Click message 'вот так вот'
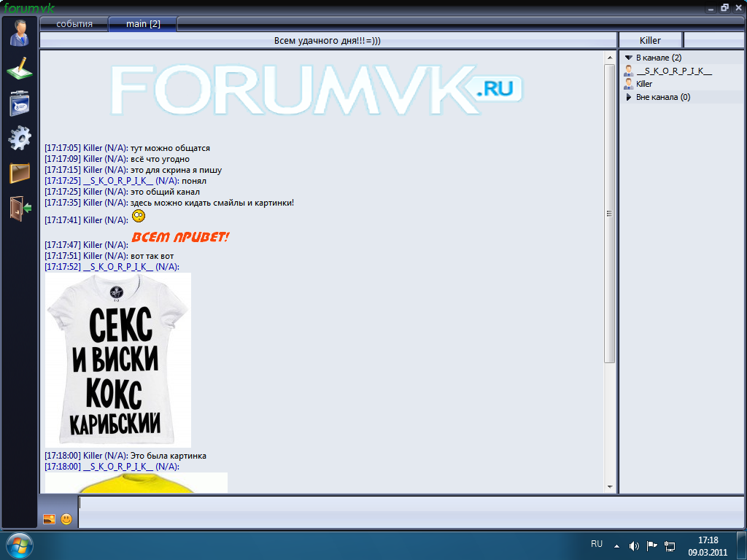The height and width of the screenshot is (560, 747). (152, 256)
